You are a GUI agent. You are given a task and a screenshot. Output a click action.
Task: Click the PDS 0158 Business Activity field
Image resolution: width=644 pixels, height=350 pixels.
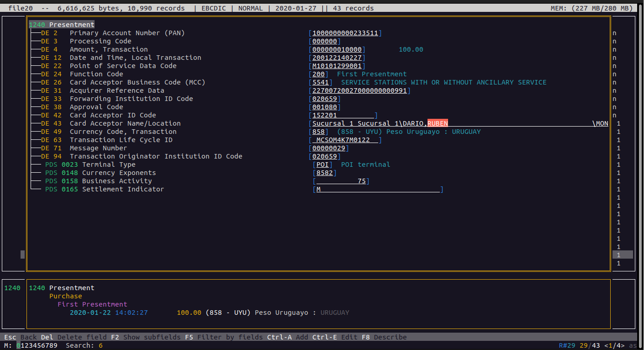(x=341, y=181)
